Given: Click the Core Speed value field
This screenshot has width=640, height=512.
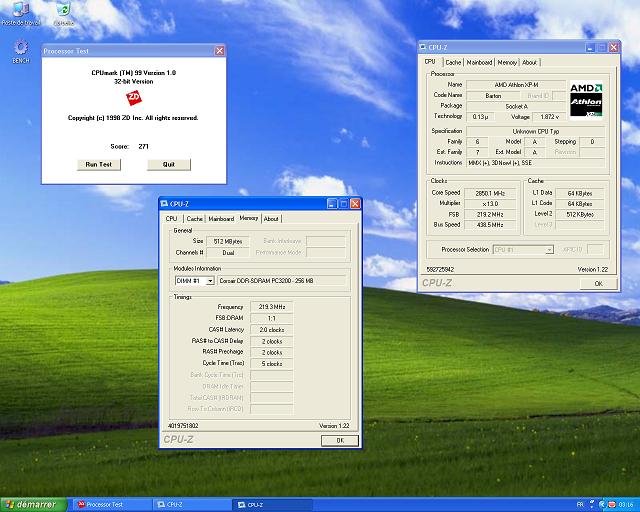Looking at the screenshot, I should [x=490, y=193].
